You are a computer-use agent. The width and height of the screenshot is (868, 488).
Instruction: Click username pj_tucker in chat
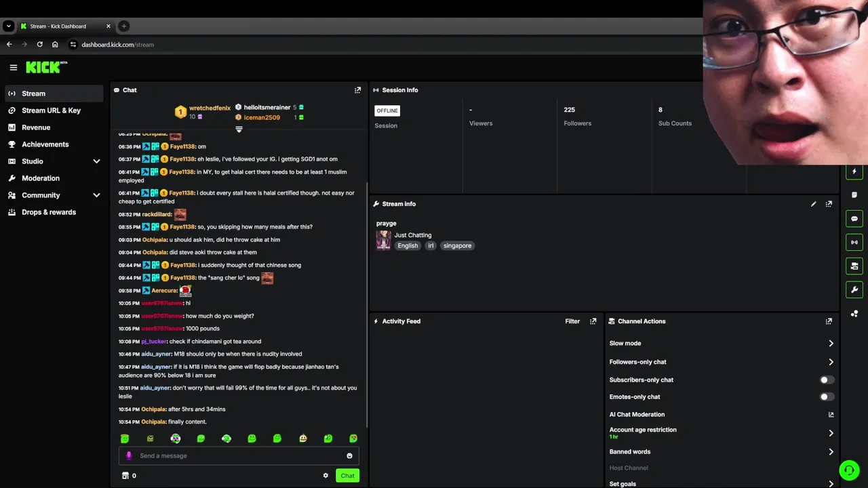click(153, 342)
